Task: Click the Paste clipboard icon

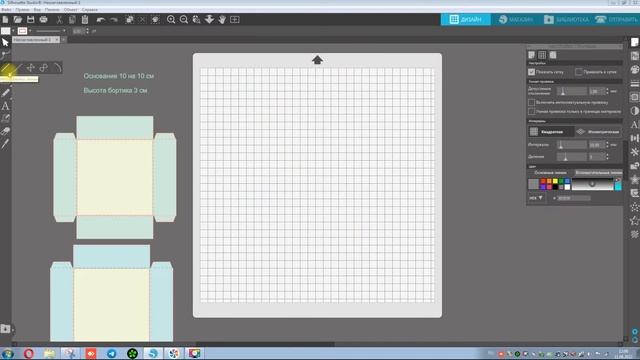Action: 85,19
